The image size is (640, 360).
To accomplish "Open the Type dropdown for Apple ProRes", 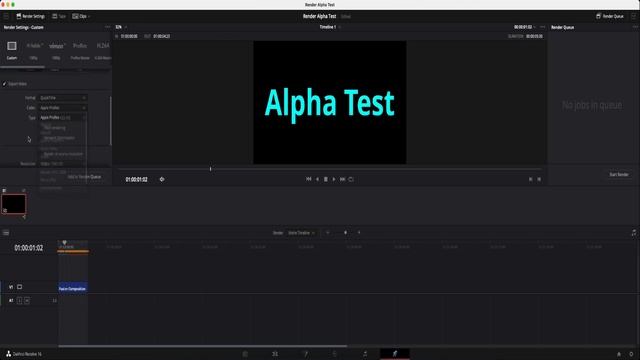I will coord(62,118).
